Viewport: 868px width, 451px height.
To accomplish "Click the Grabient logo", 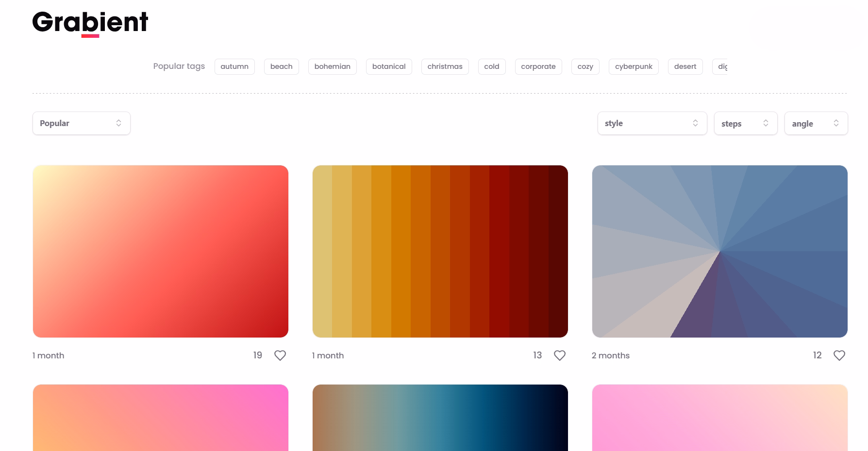I will (90, 22).
